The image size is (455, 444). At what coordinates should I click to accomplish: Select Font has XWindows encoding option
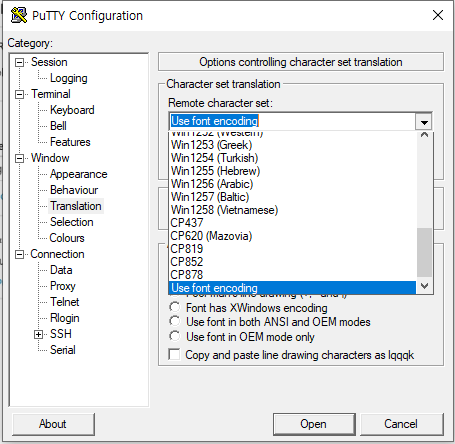(248, 308)
